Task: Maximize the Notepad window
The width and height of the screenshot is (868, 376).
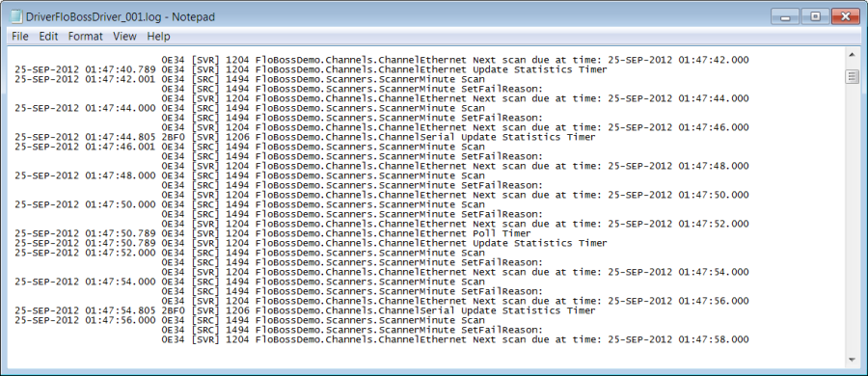Action: [815, 16]
